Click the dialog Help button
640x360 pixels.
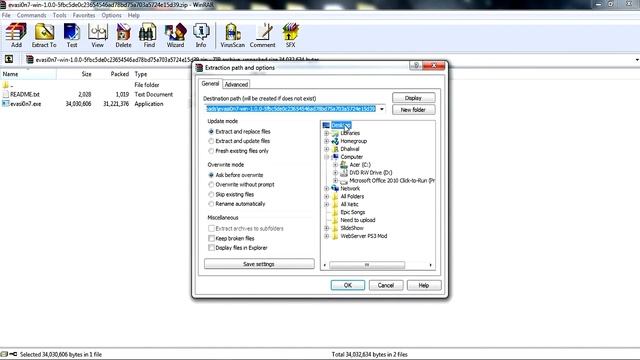pyautogui.click(x=424, y=285)
